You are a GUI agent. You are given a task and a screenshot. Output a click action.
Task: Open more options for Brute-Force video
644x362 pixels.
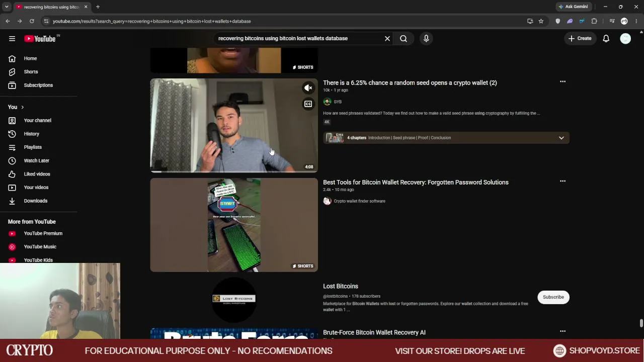point(562,331)
